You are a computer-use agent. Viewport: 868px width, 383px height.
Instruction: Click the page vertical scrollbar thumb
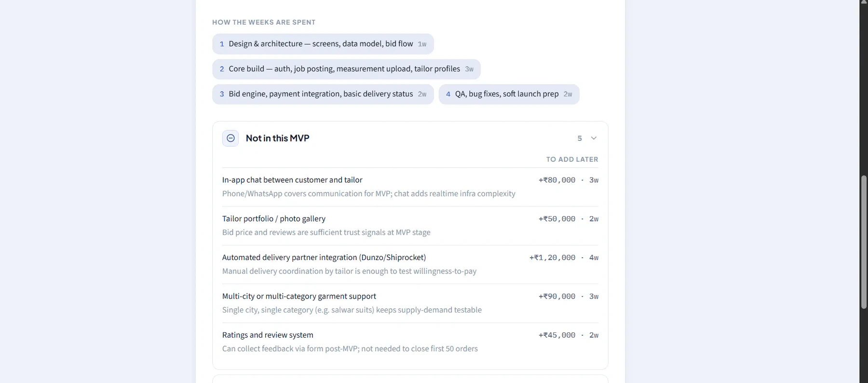click(x=864, y=242)
